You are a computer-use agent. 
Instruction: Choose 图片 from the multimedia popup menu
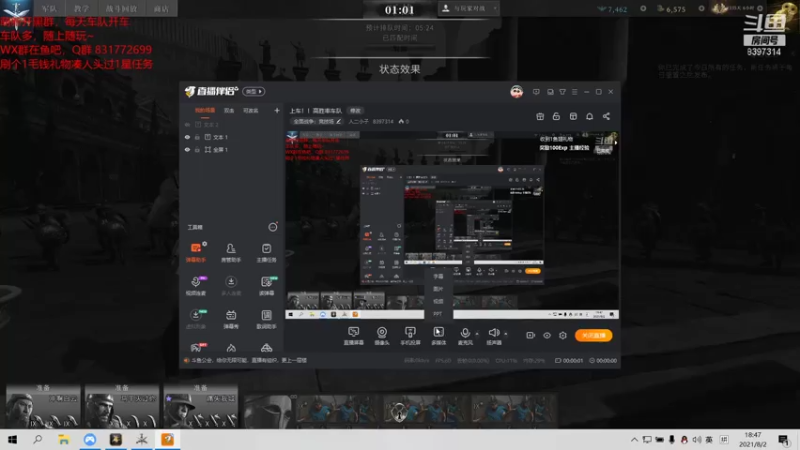pyautogui.click(x=438, y=289)
